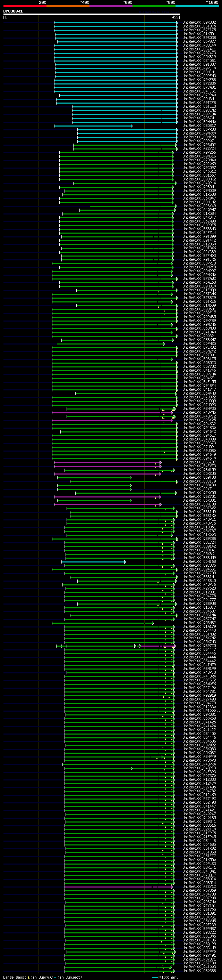The image size is (222, 980).
Task: Click the red 20% identity legend bar
Action: tap(25, 6)
